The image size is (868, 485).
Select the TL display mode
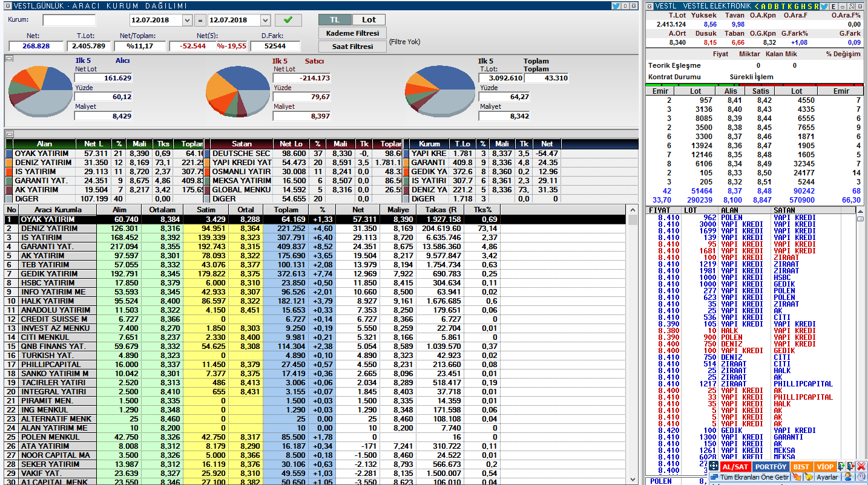pos(335,20)
